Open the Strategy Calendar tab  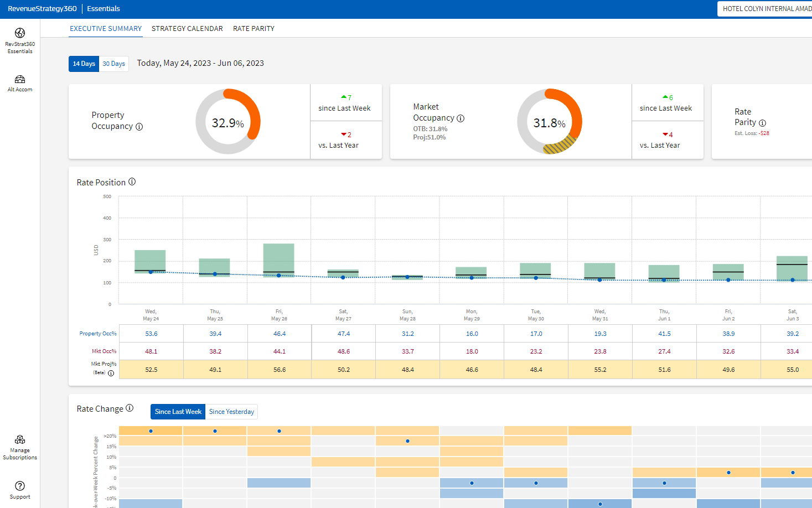pyautogui.click(x=187, y=29)
